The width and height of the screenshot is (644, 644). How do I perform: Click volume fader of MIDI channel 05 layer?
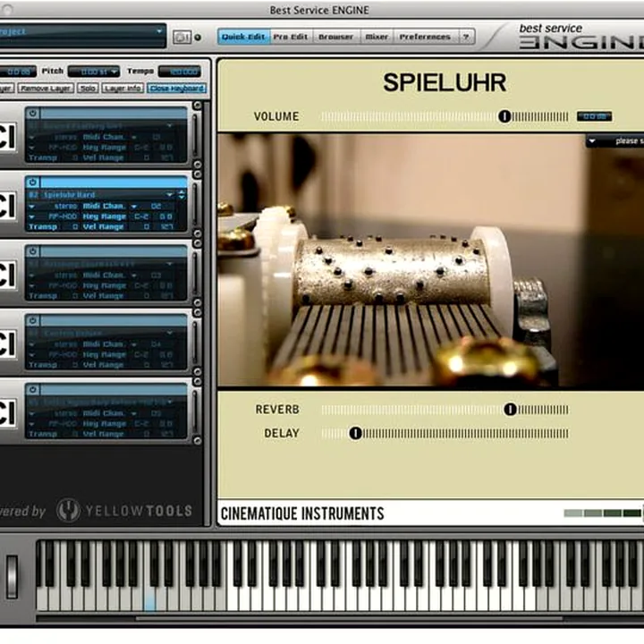click(195, 411)
